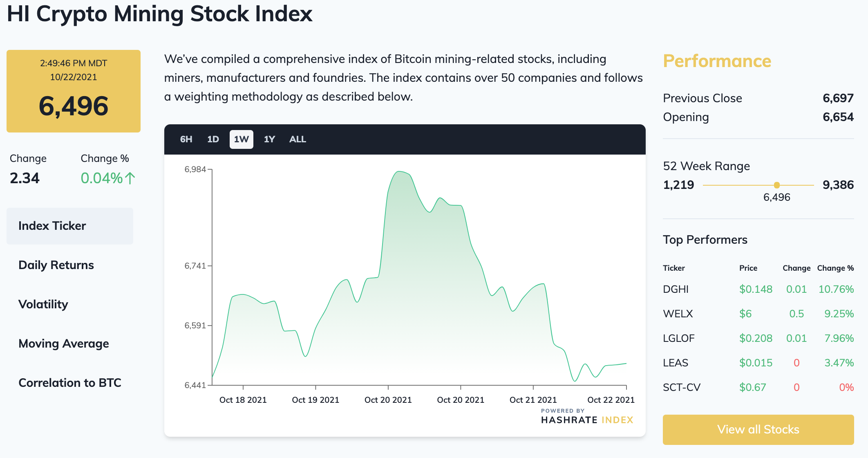The height and width of the screenshot is (458, 868).
Task: Click the Performance heading
Action: [x=717, y=61]
